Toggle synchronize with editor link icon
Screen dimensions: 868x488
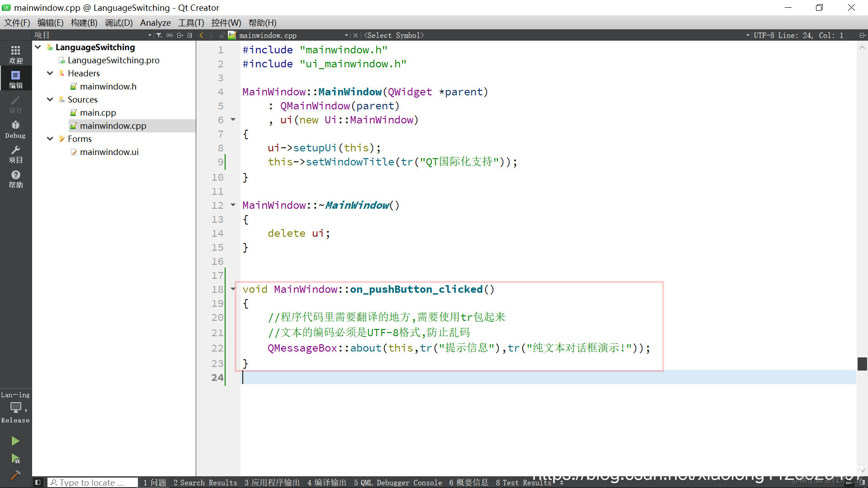(x=170, y=35)
